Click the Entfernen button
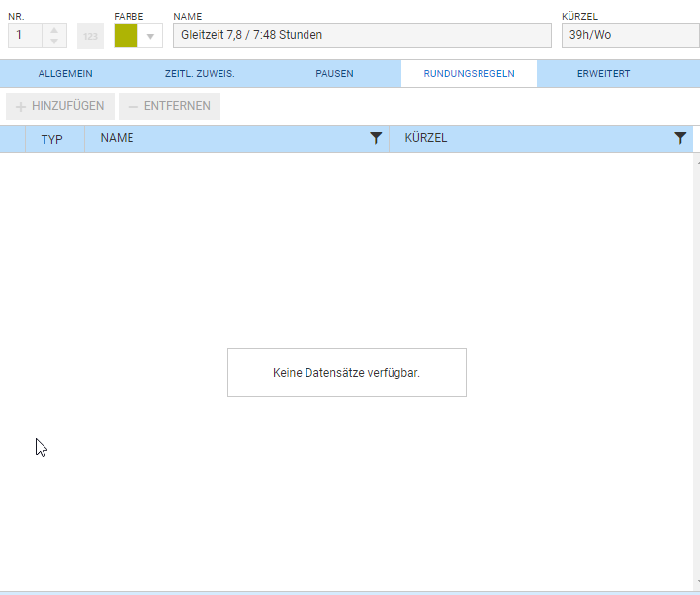 click(x=169, y=106)
